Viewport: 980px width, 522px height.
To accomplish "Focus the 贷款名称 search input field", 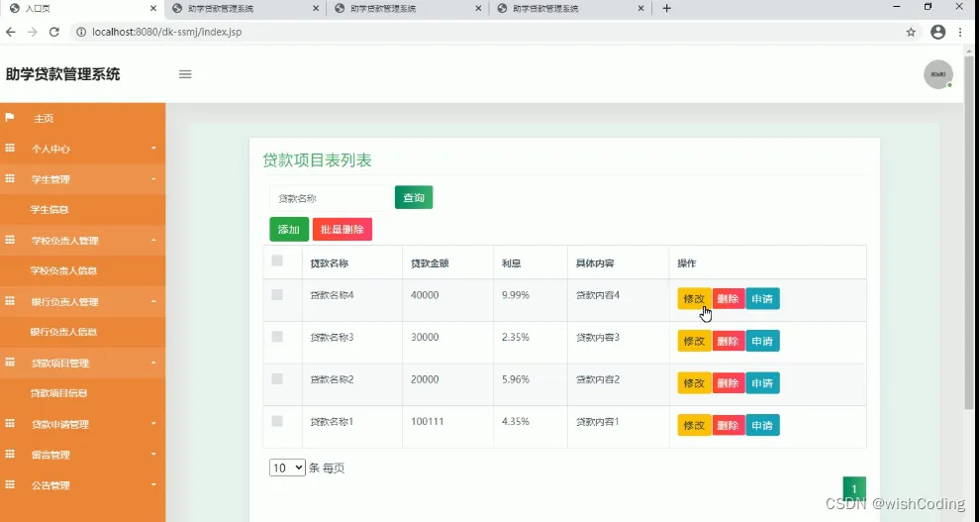I will coord(330,198).
